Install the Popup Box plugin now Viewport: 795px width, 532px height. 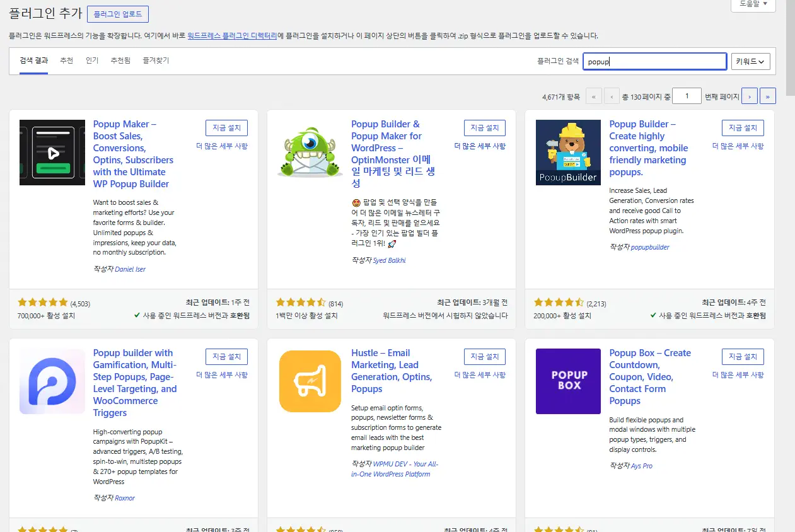coord(743,357)
